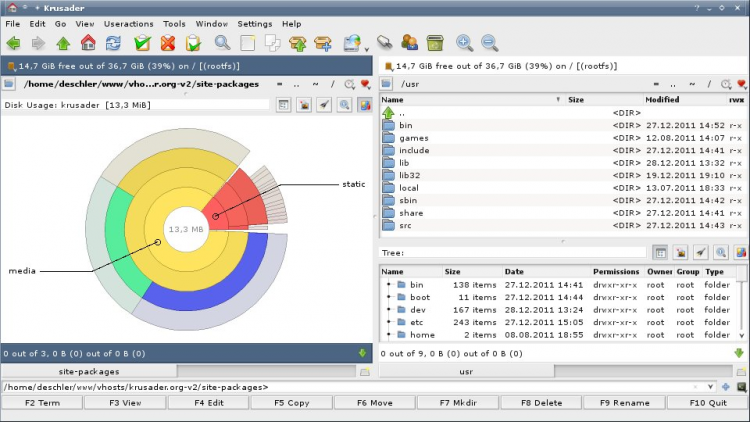Toggle Tree view button in right popup panel
The width and height of the screenshot is (750, 422).
click(x=660, y=253)
